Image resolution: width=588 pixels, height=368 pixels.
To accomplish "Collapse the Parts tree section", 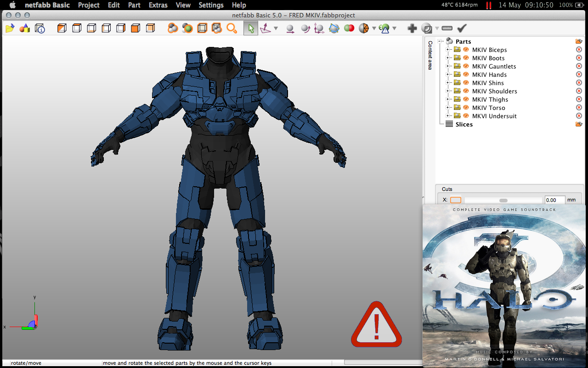I will [440, 41].
